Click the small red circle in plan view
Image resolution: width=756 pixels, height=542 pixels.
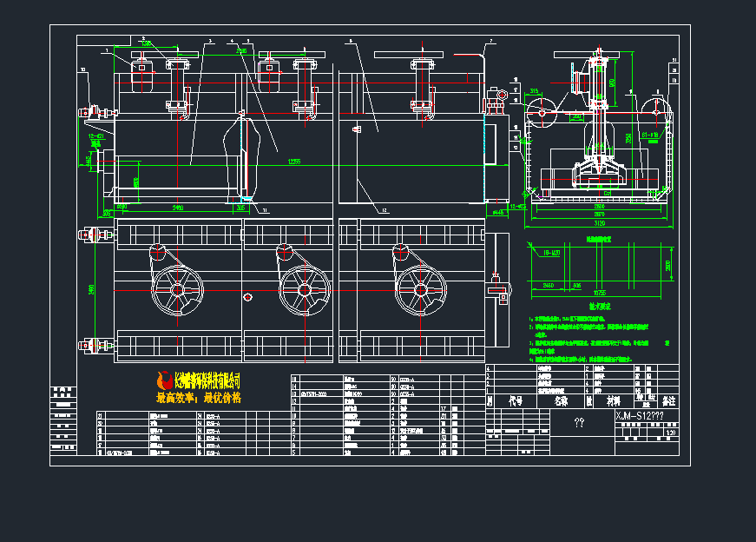coord(248,298)
